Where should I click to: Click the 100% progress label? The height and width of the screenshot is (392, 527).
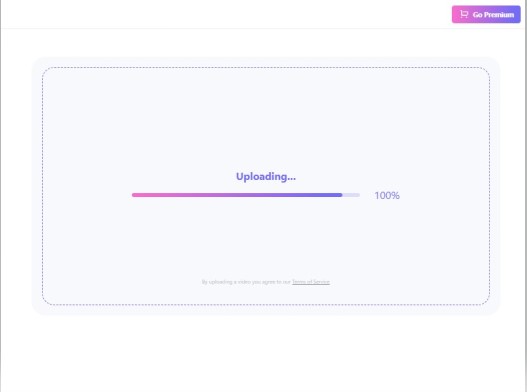click(x=387, y=195)
